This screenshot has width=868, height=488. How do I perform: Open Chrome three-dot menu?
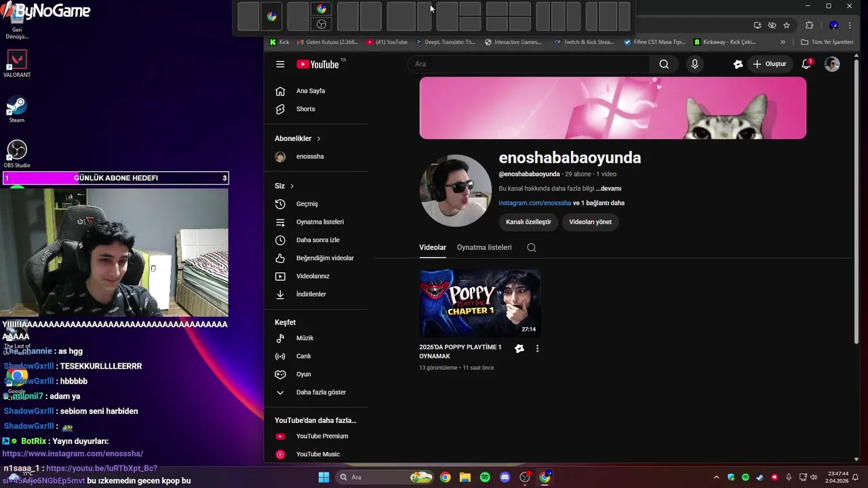pyautogui.click(x=850, y=25)
